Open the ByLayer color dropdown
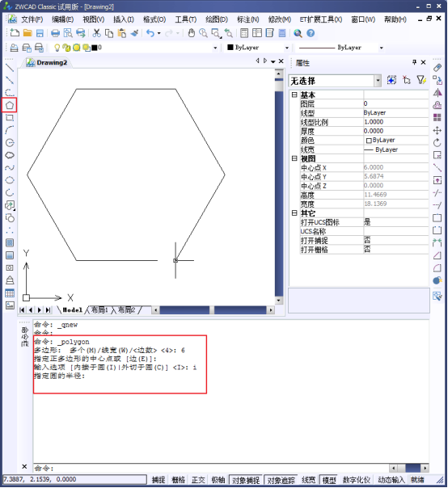 pyautogui.click(x=287, y=48)
